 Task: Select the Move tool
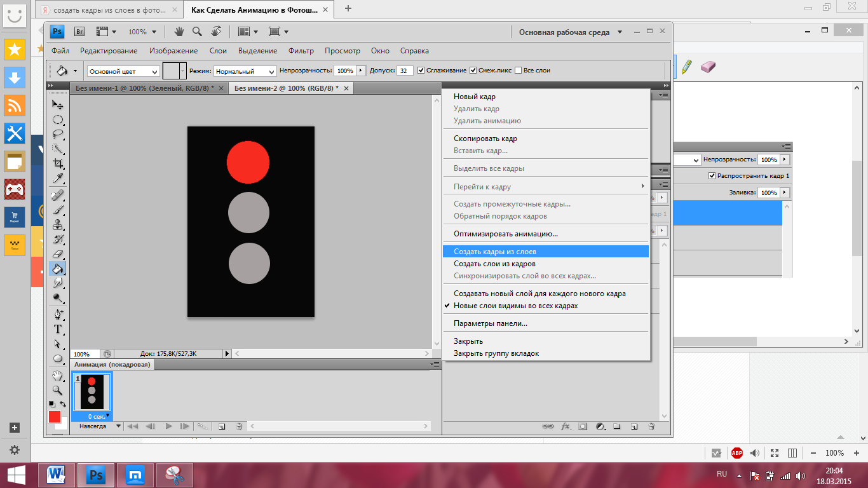58,104
